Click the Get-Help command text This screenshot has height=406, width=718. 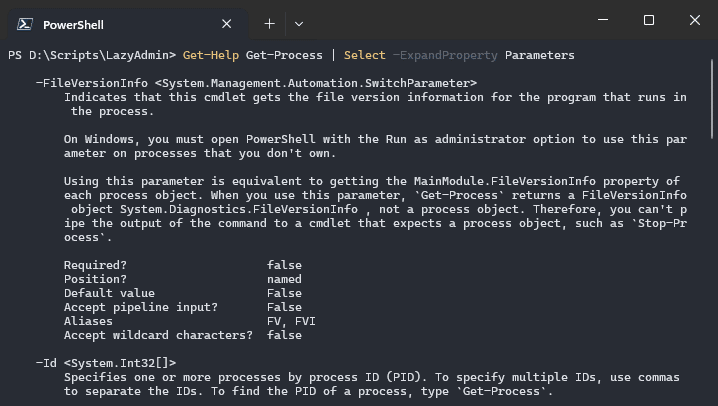tap(211, 55)
